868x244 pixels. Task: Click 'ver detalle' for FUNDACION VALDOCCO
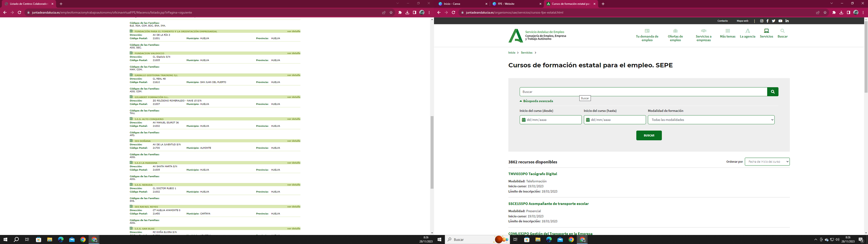[x=294, y=53]
